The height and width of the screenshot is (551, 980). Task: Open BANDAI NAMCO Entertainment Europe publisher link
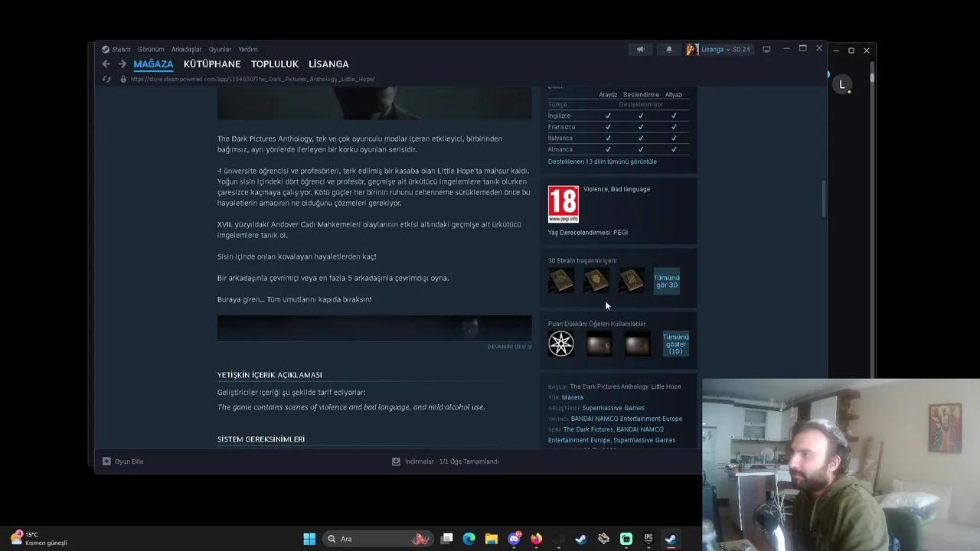(x=626, y=419)
